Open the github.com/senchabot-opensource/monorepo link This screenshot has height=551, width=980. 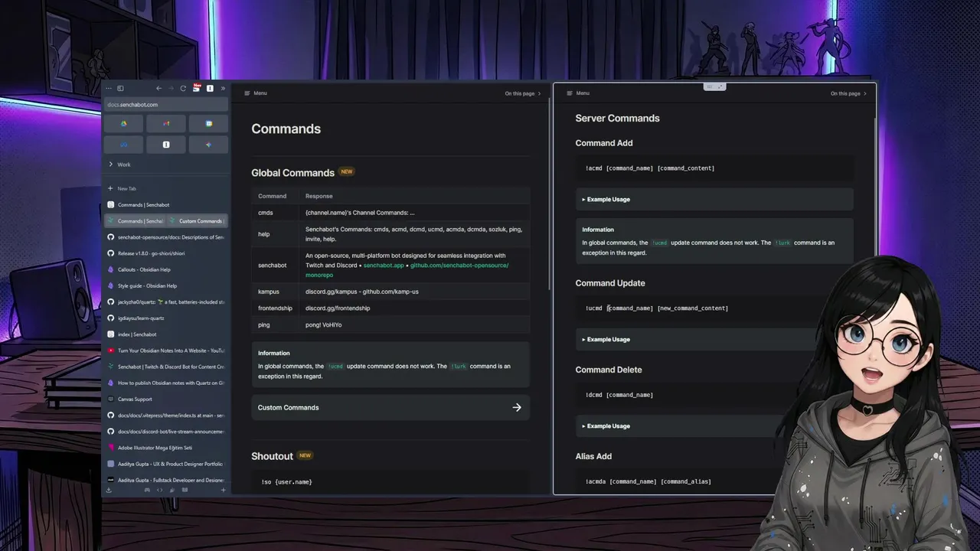(407, 269)
